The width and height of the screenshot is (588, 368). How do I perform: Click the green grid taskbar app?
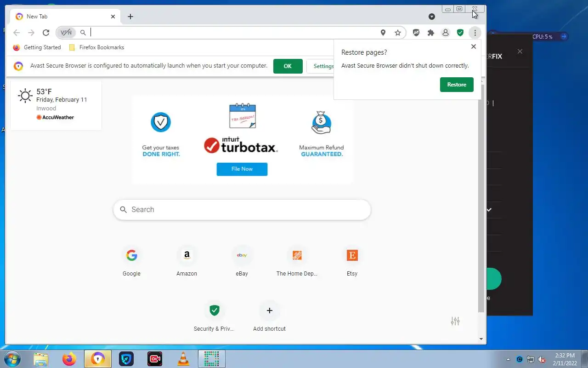coord(212,359)
